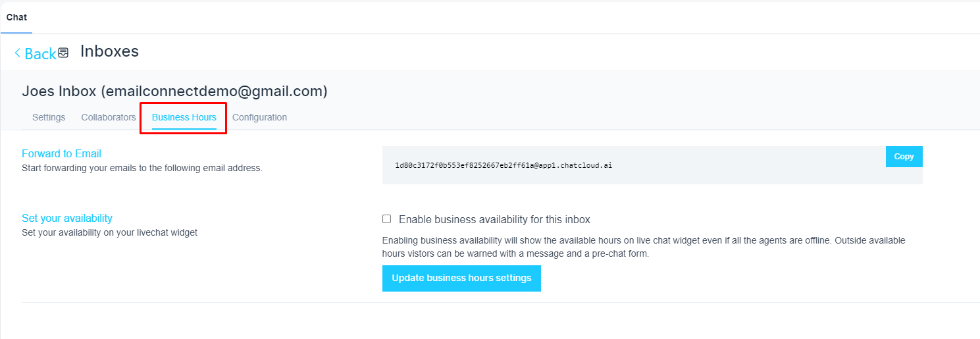This screenshot has width=980, height=339.
Task: Open the Chat tab at top
Action: (x=16, y=17)
